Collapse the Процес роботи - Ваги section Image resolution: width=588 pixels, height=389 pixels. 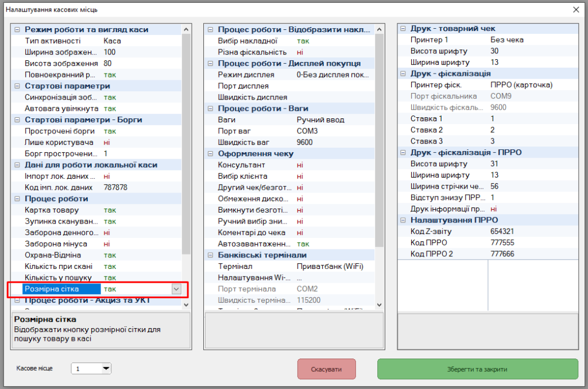[210, 109]
